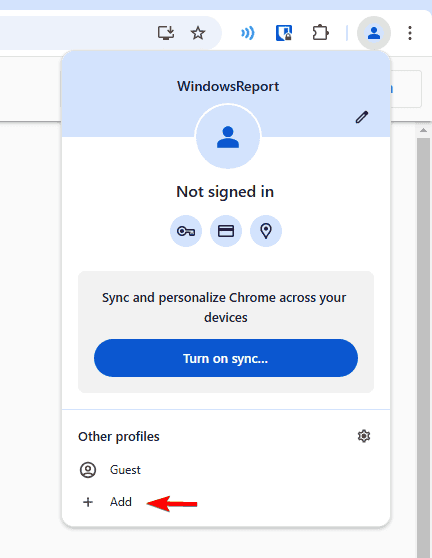Click the large profile avatar picture
The image size is (432, 558).
click(228, 136)
